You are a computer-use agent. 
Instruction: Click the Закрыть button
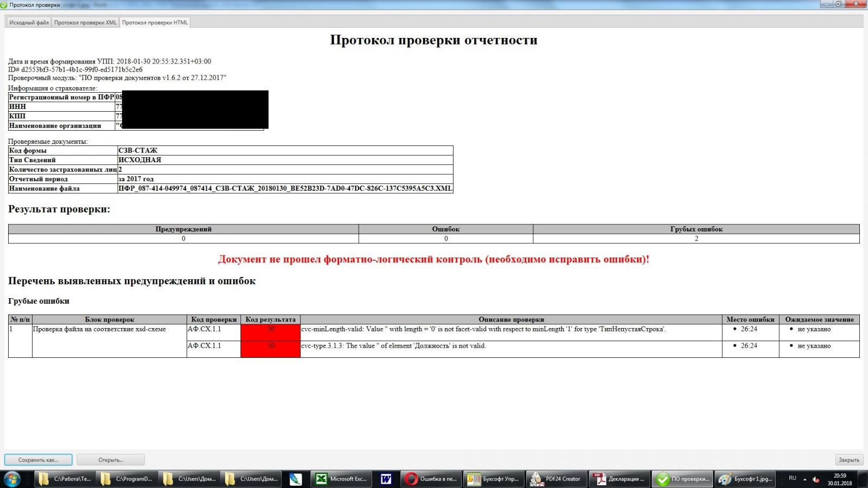tap(848, 460)
